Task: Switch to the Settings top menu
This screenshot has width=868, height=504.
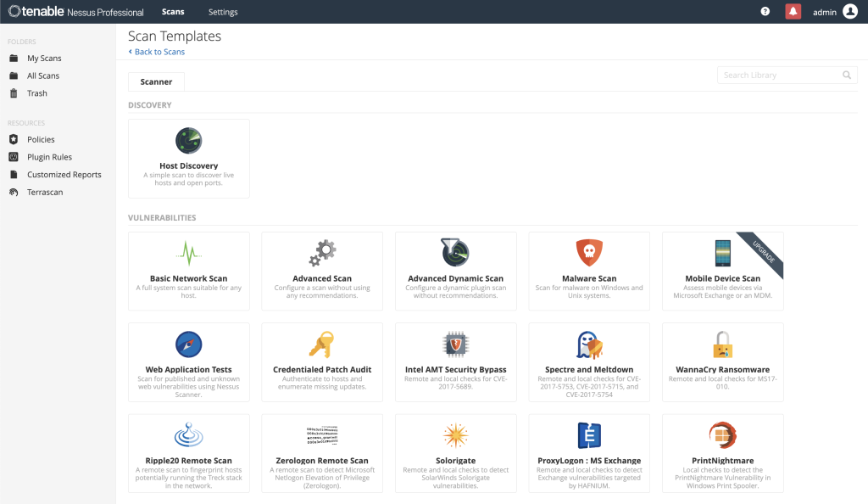Action: point(223,12)
